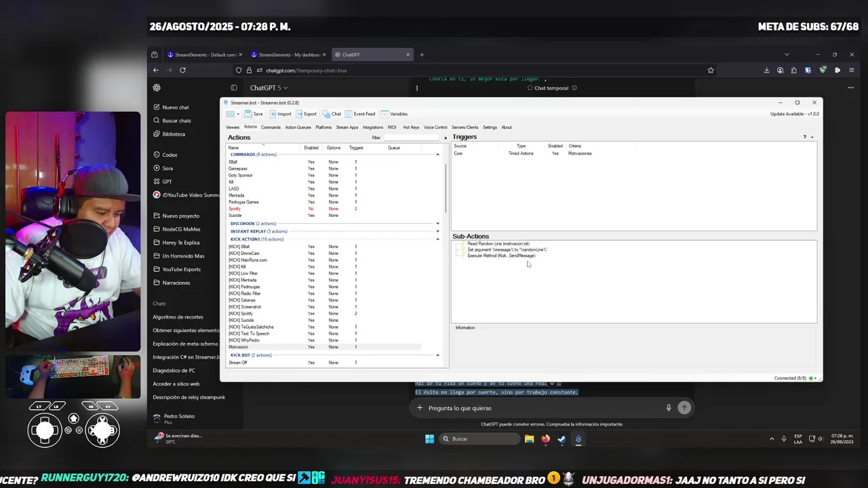Toggle the ChatGPT sidebar panel icon
Image resolution: width=868 pixels, height=488 pixels.
click(x=234, y=87)
